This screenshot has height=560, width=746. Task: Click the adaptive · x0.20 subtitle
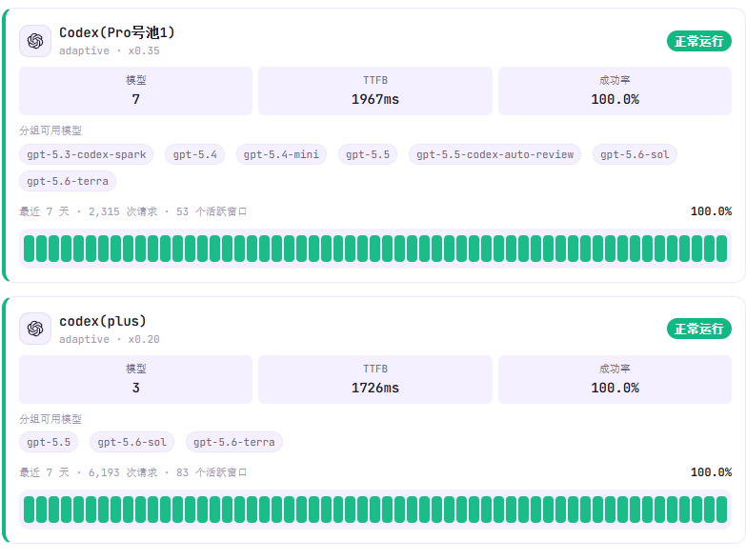[109, 339]
